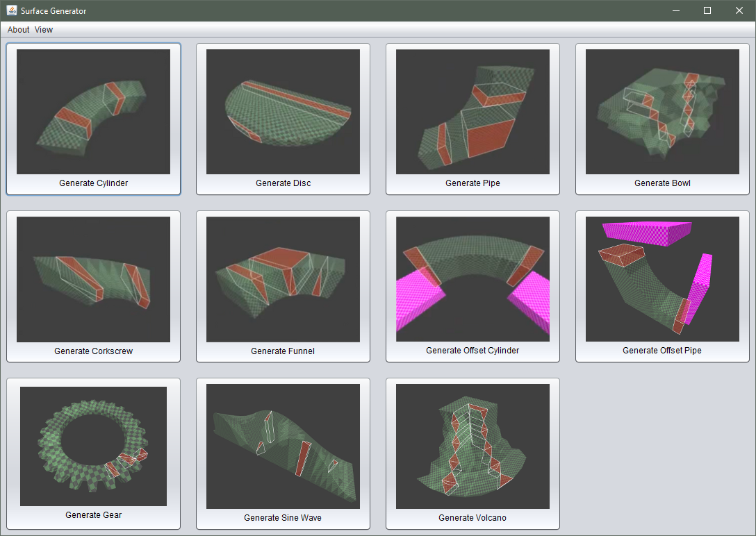Viewport: 756px width, 536px height.
Task: Click the Generate Offset Pipe label
Action: [662, 351]
